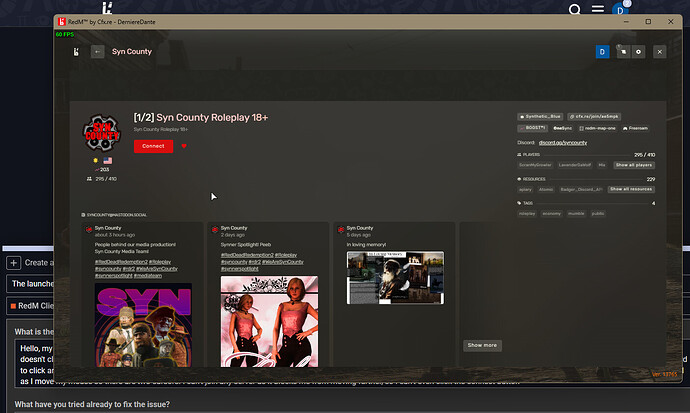Screen dimensions: 690x413
Task: Click the US flag locale icon
Action: tap(108, 161)
